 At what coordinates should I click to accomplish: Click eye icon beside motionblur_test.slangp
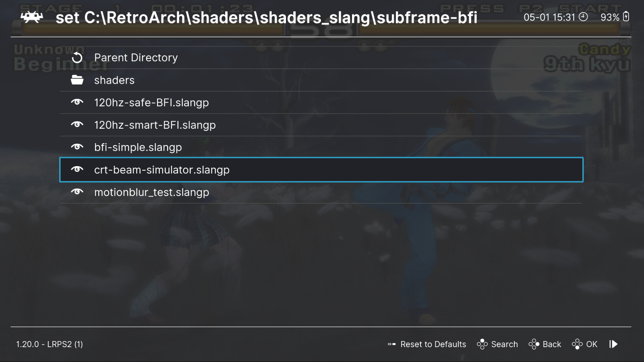point(77,192)
